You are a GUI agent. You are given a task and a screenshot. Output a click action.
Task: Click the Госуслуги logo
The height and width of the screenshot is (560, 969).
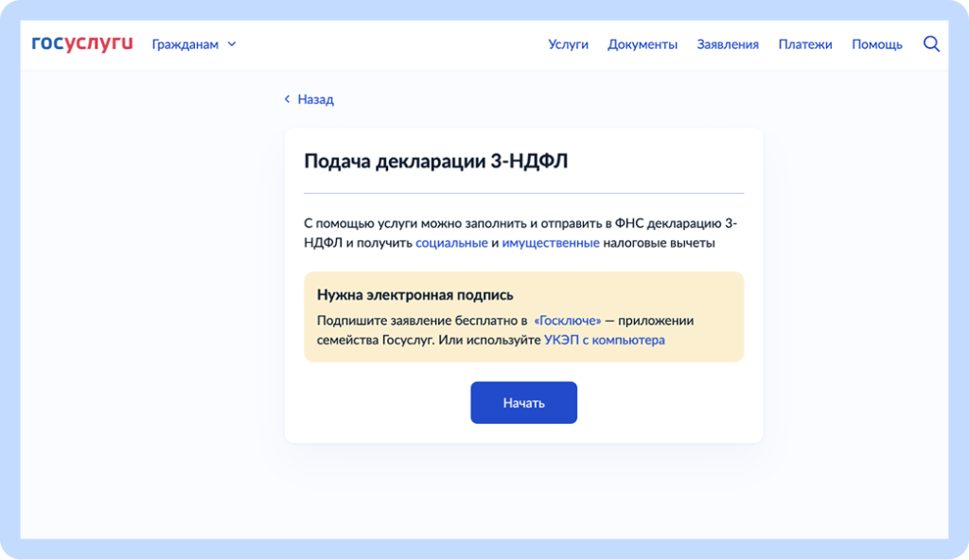[x=81, y=44]
